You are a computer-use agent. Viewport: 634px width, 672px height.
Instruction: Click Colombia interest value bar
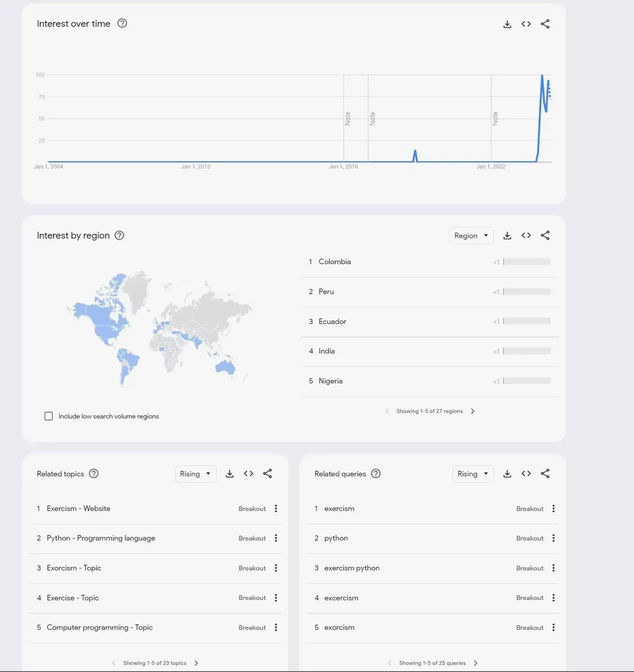click(x=527, y=262)
